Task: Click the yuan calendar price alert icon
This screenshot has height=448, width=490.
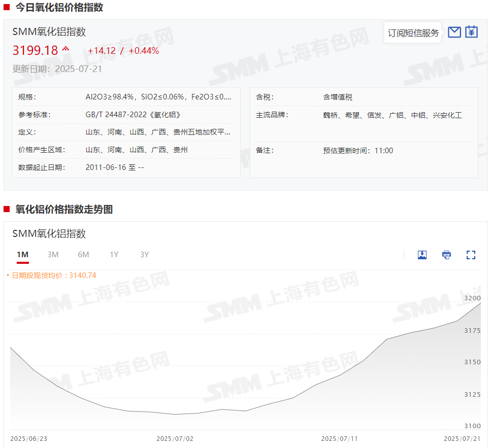Action: point(472,32)
